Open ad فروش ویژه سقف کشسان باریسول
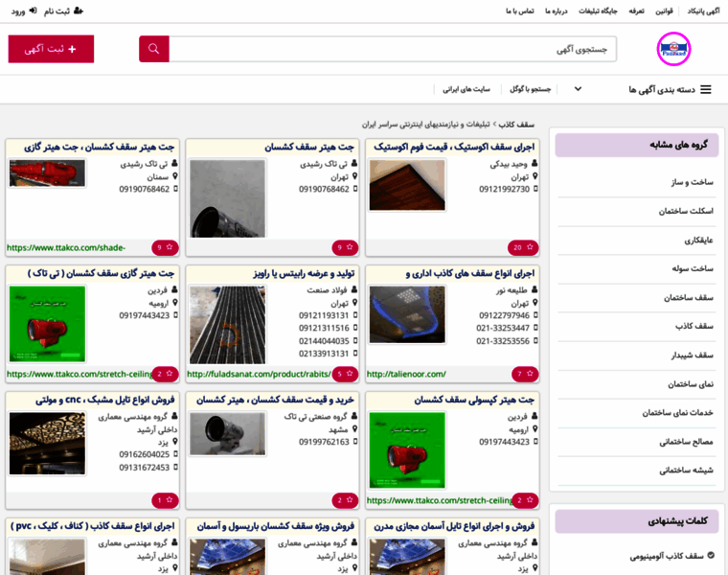Viewport: 728px width, 575px height. click(276, 526)
